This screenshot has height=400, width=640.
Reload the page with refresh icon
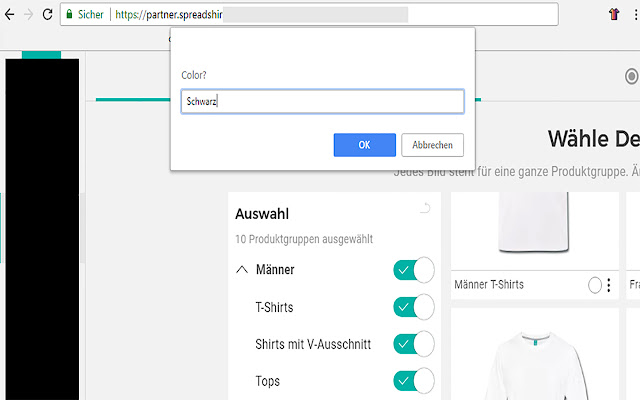47,15
